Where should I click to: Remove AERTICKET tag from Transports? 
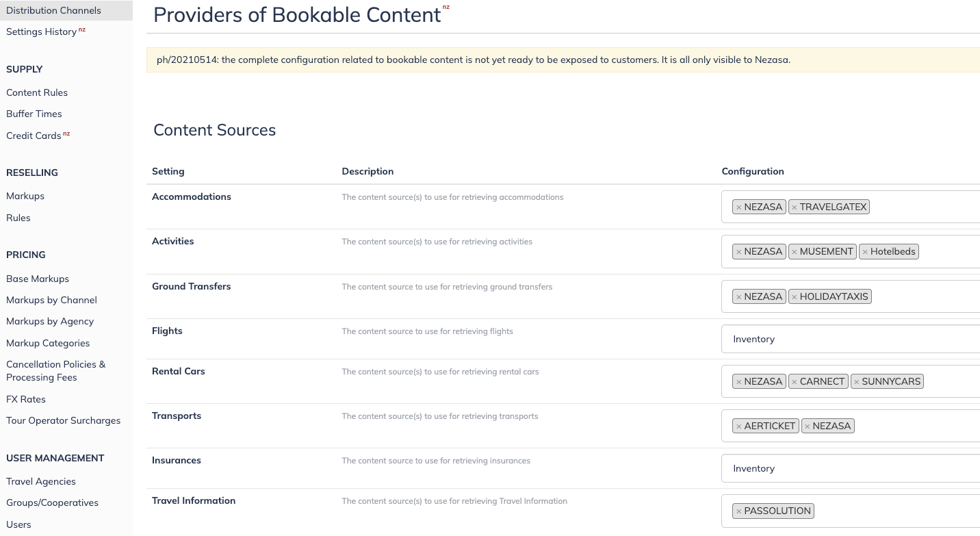pos(738,426)
